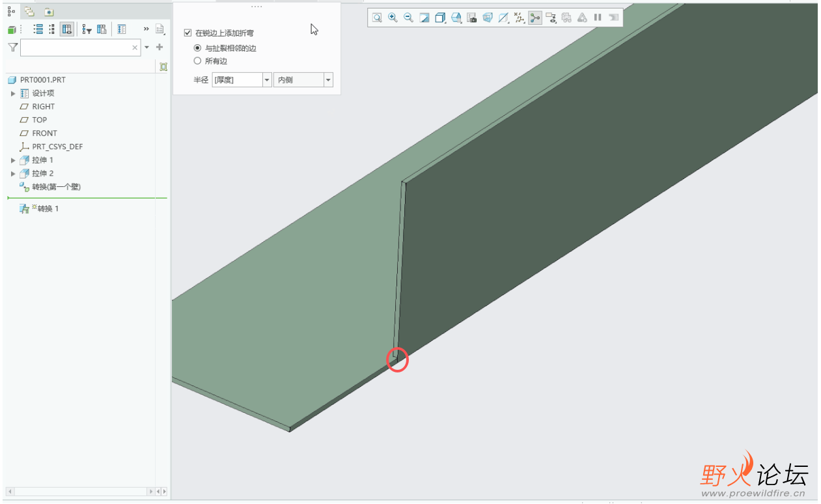The image size is (821, 504).
Task: Click the collapse all tree icon
Action: click(52, 29)
